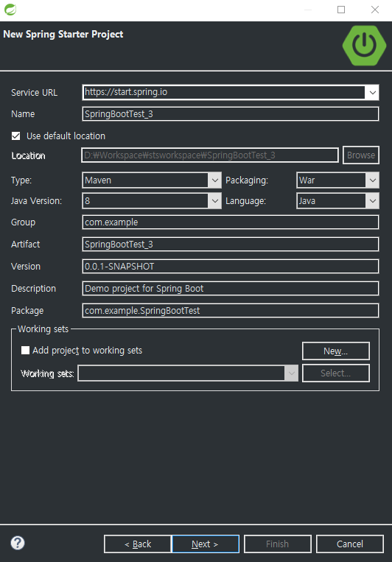This screenshot has width=392, height=562.
Task: Maximize the wizard window
Action: [x=341, y=10]
